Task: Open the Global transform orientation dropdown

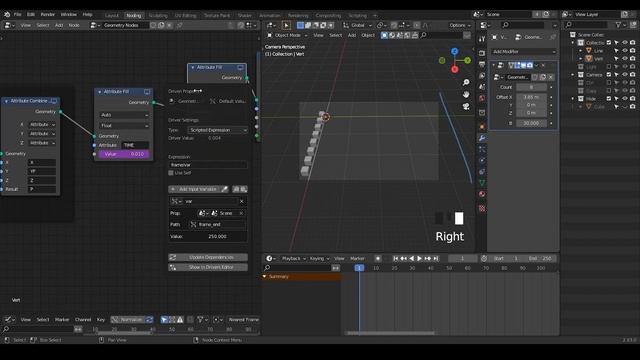Action: click(358, 25)
